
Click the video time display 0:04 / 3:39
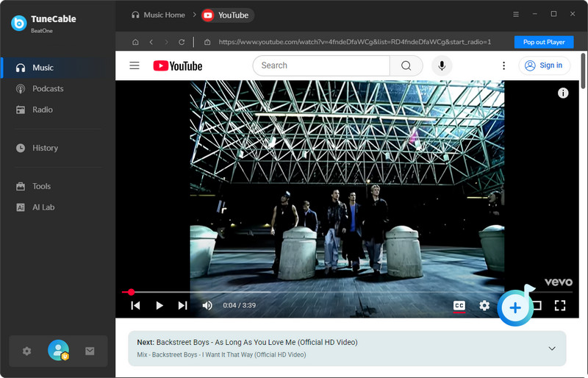240,305
